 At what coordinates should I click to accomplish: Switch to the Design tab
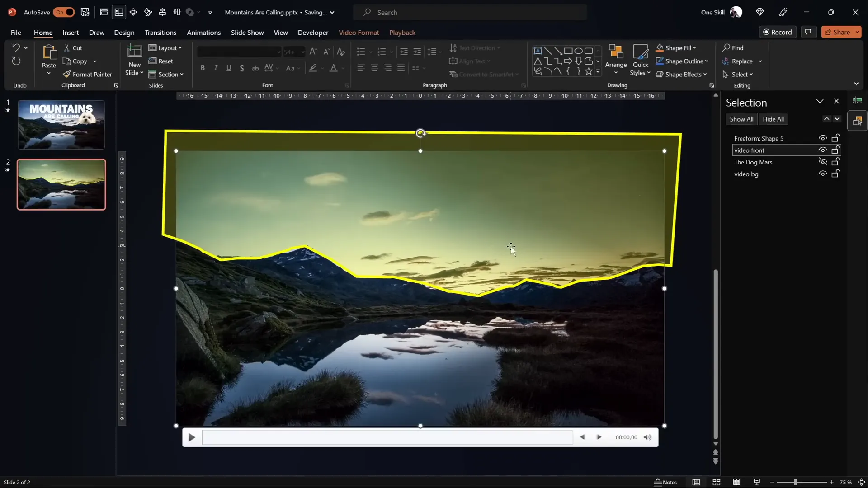pos(124,33)
